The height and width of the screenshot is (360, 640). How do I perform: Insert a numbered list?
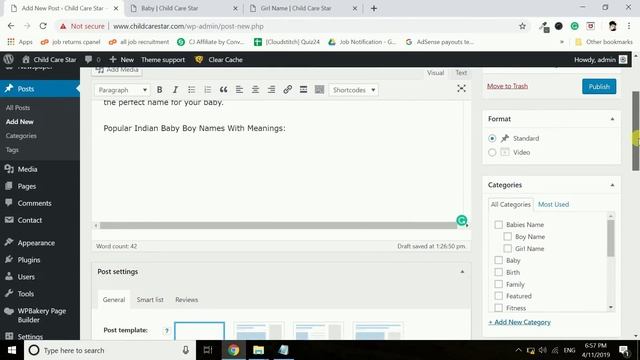(207, 90)
